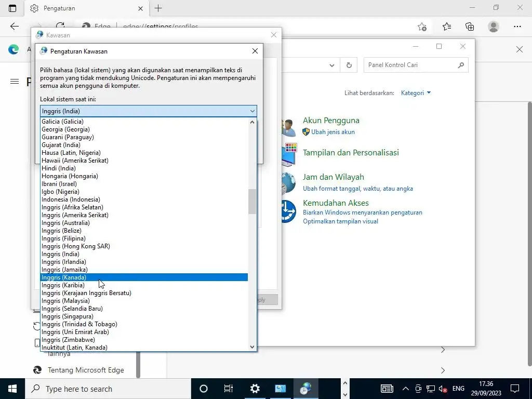The image size is (532, 399).
Task: Click Panel Kontrol Cari search field
Action: coord(416,65)
